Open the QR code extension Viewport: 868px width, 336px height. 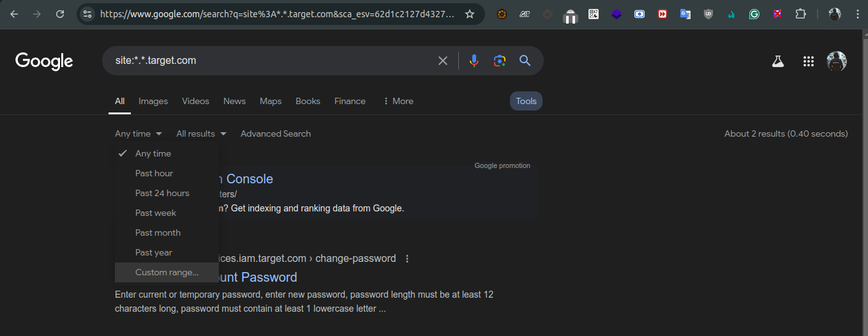click(594, 13)
